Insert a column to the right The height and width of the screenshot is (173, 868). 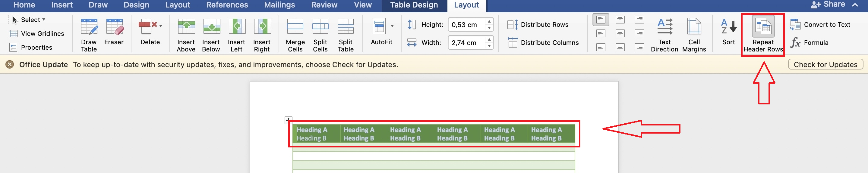pyautogui.click(x=262, y=35)
